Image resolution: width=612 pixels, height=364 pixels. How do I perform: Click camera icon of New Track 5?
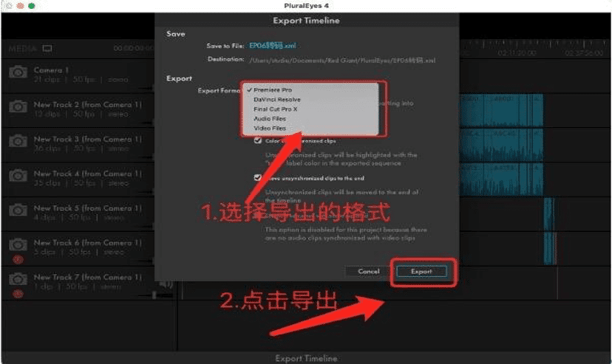tap(18, 210)
